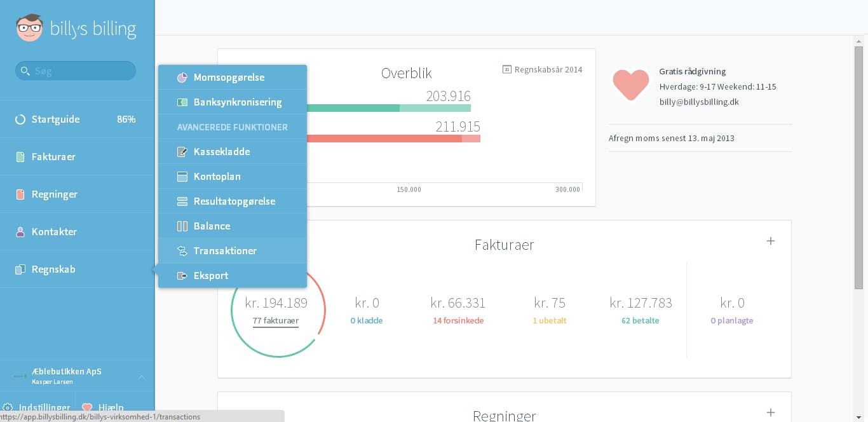This screenshot has width=868, height=422.
Task: Filter by 14 forsinkede invoices
Action: tap(458, 320)
